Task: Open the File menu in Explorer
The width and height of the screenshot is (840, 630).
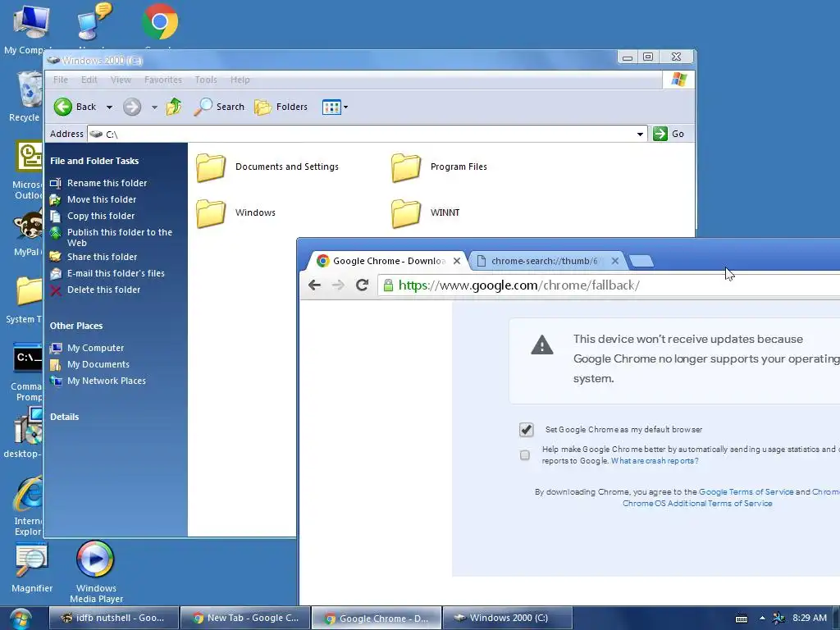Action: point(61,80)
